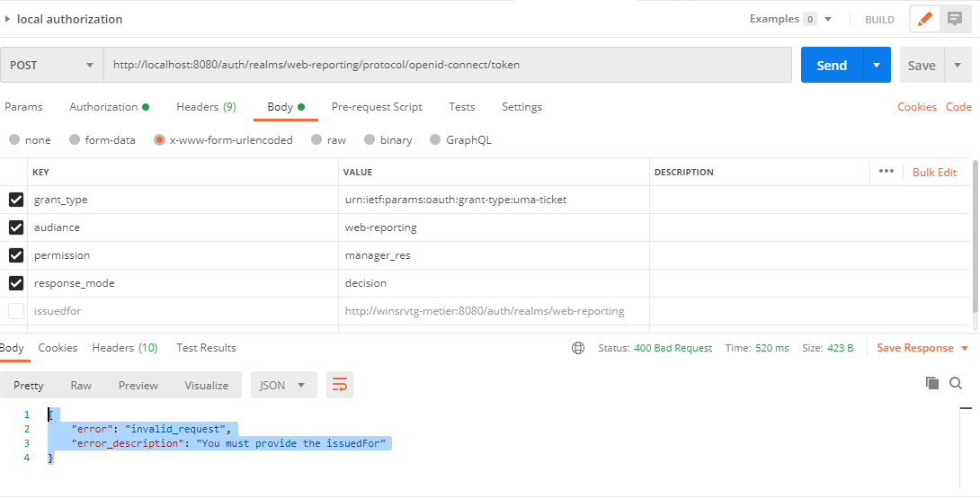Click the three dots column options icon
The image size is (980, 499).
pyautogui.click(x=886, y=172)
